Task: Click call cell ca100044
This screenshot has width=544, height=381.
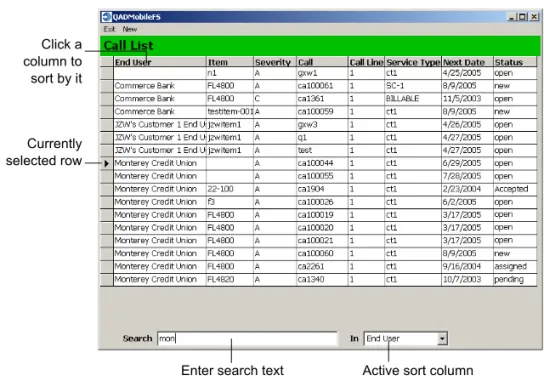Action: pos(322,163)
